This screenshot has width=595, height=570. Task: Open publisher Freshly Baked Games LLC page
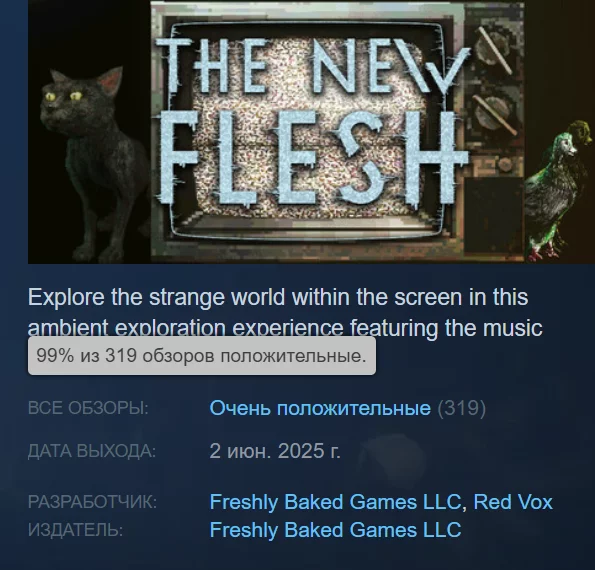coord(335,530)
